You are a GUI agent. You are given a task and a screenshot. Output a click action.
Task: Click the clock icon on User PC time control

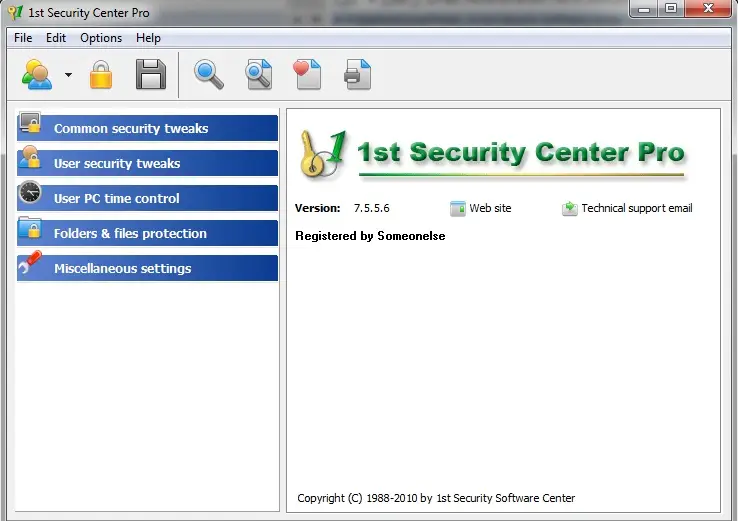[30, 192]
